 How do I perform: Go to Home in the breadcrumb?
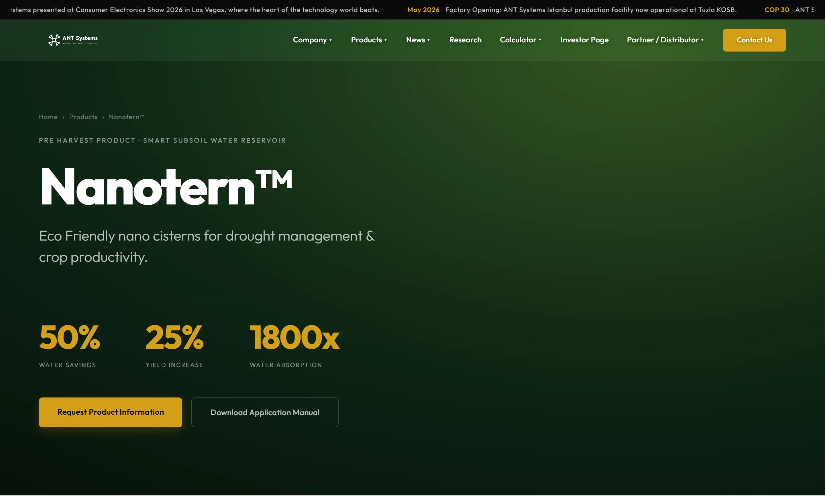(48, 117)
